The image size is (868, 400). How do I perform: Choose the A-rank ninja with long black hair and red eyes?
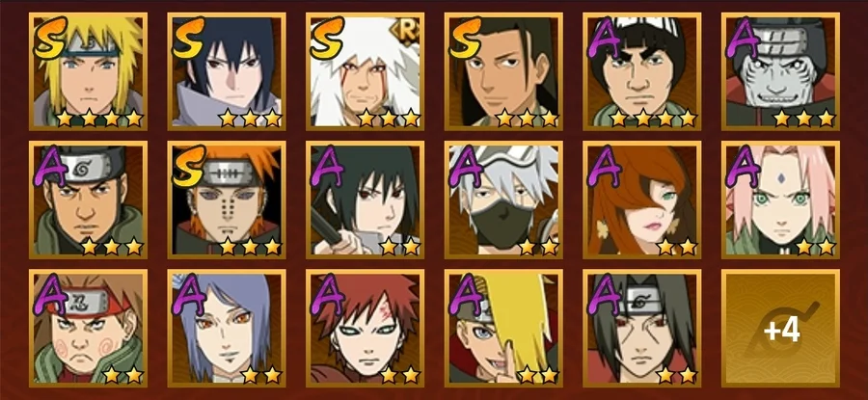641,329
